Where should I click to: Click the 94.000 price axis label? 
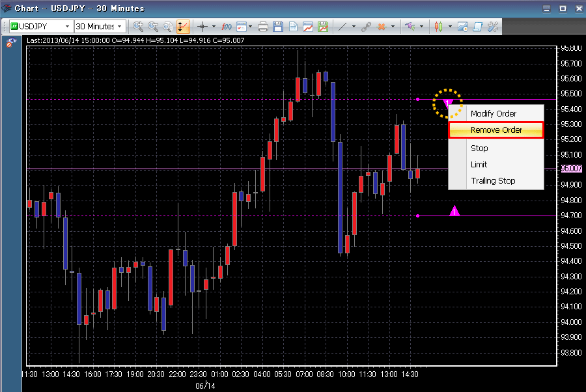(571, 322)
